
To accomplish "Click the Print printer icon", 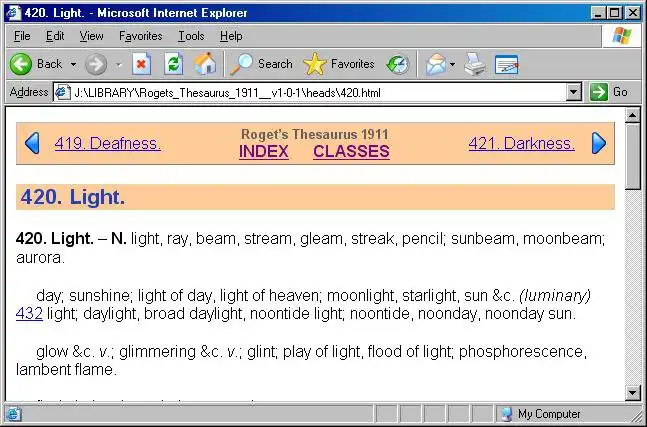I will 475,64.
